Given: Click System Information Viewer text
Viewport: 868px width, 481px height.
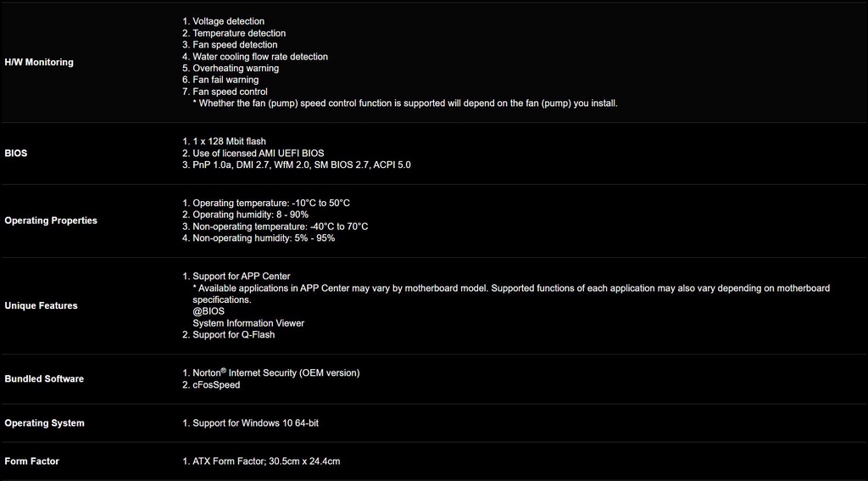Looking at the screenshot, I should pyautogui.click(x=248, y=323).
